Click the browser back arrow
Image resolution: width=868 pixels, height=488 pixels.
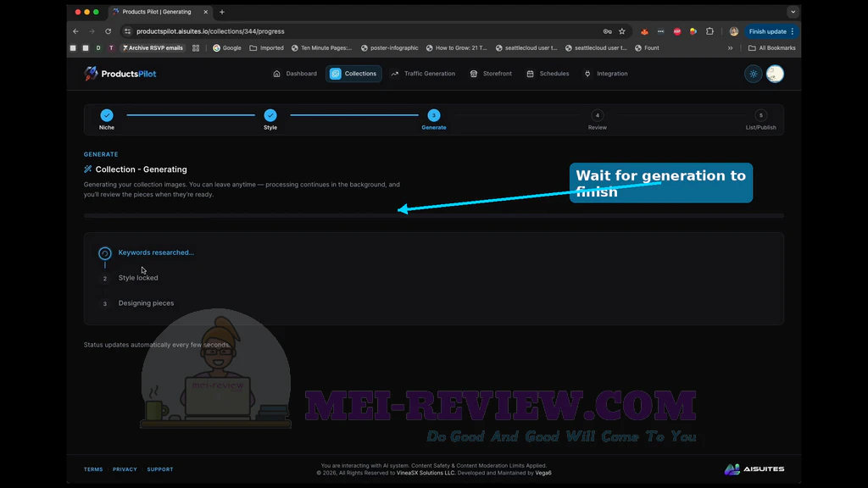(x=75, y=31)
